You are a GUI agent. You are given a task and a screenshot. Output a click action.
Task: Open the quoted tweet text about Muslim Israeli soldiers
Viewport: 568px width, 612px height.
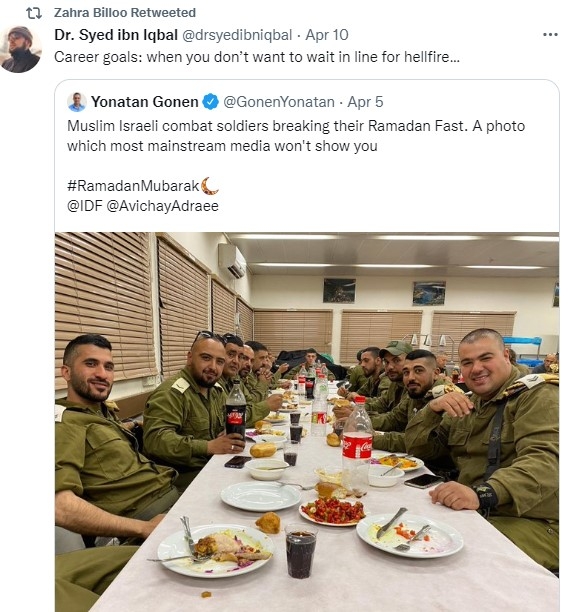[x=296, y=136]
